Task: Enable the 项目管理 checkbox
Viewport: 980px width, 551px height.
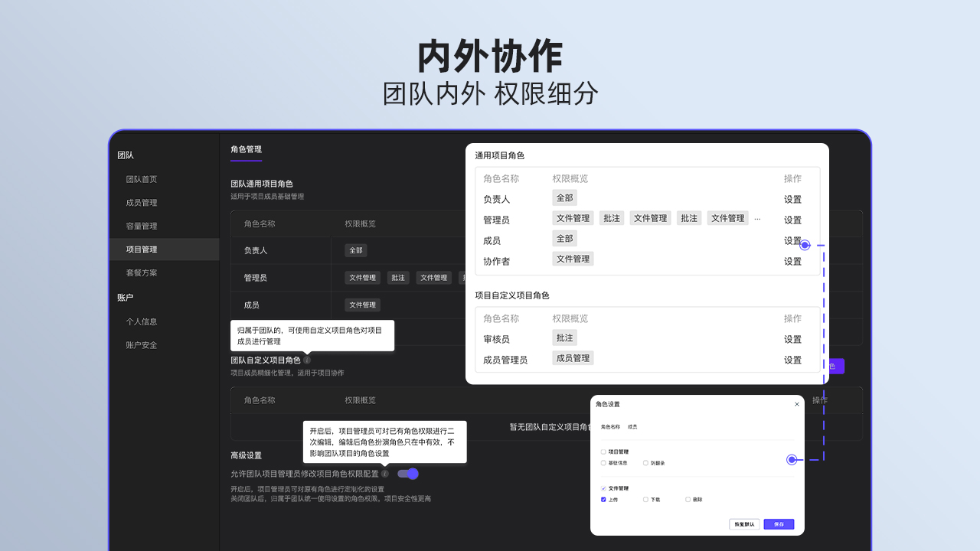Action: (603, 452)
